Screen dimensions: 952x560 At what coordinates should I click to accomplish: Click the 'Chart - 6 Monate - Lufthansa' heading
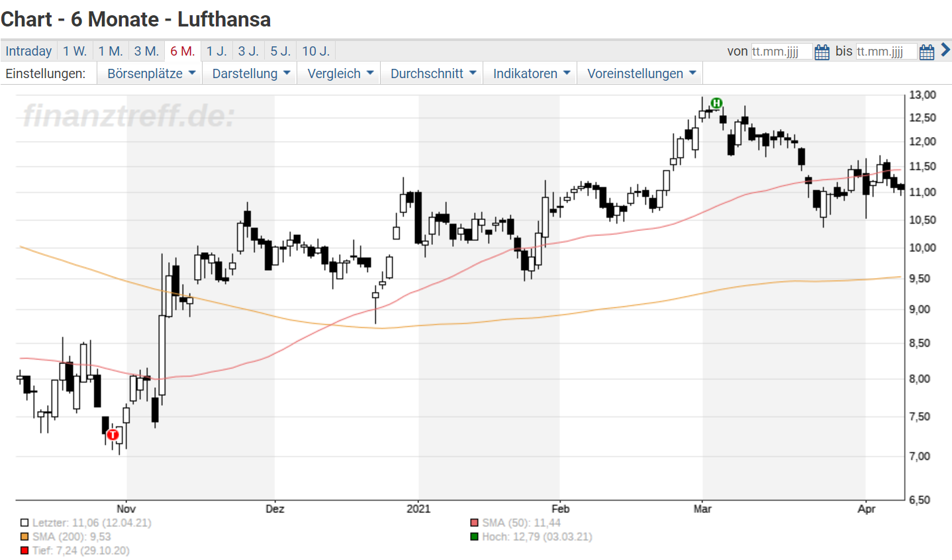[136, 19]
